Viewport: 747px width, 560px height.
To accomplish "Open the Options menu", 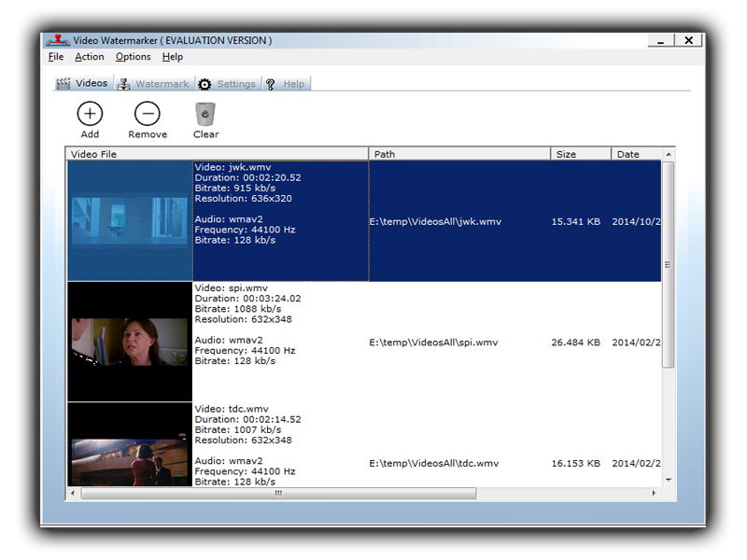I will [134, 57].
